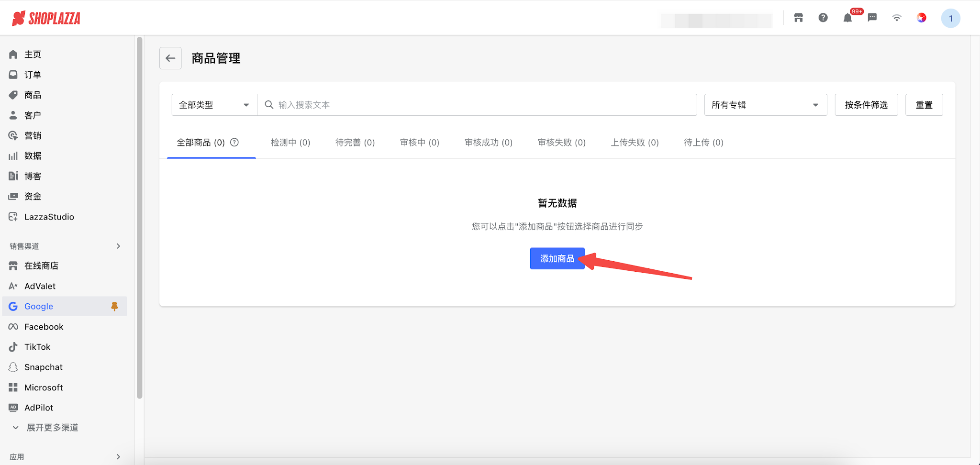Click the colorful round icon in header
Viewport: 980px width, 465px height.
(922, 18)
